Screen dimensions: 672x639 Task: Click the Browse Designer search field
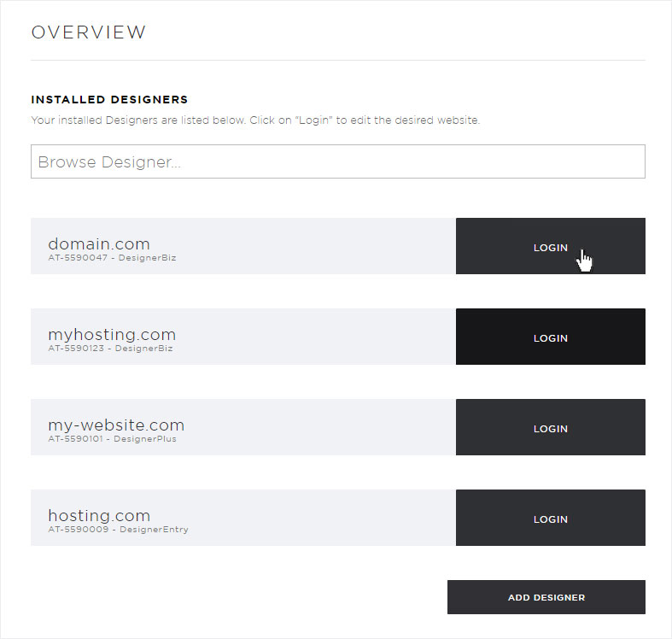pyautogui.click(x=338, y=161)
